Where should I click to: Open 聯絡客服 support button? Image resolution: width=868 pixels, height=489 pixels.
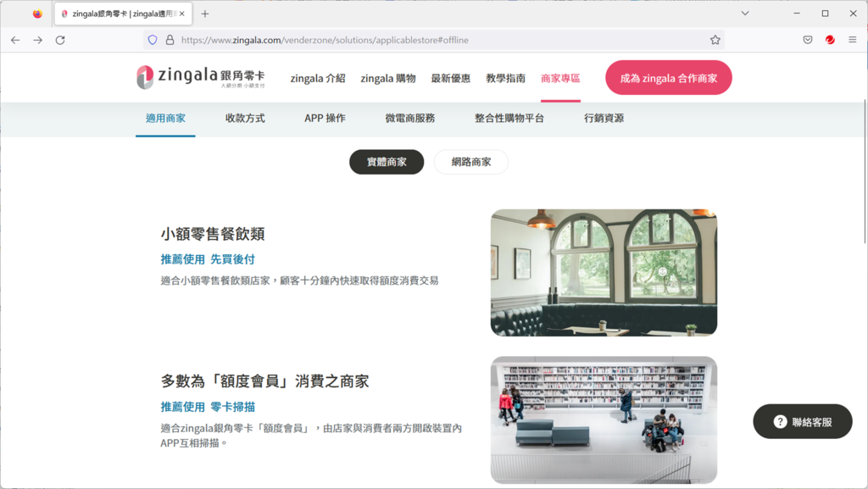pyautogui.click(x=803, y=422)
